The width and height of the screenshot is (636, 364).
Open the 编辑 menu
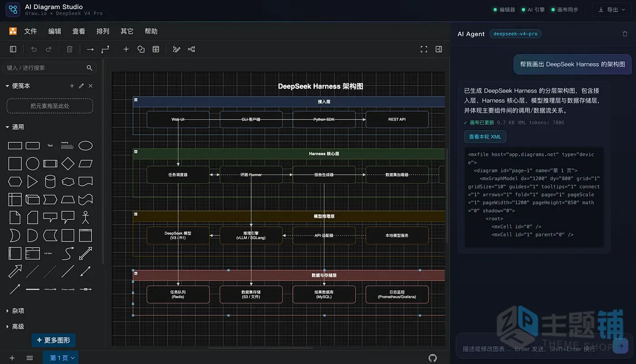point(55,31)
